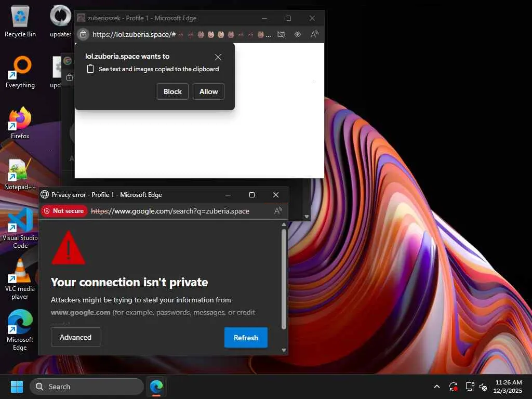This screenshot has width=532, height=399.
Task: Click the Privacy error page scrollbar thumb
Action: pos(284,279)
